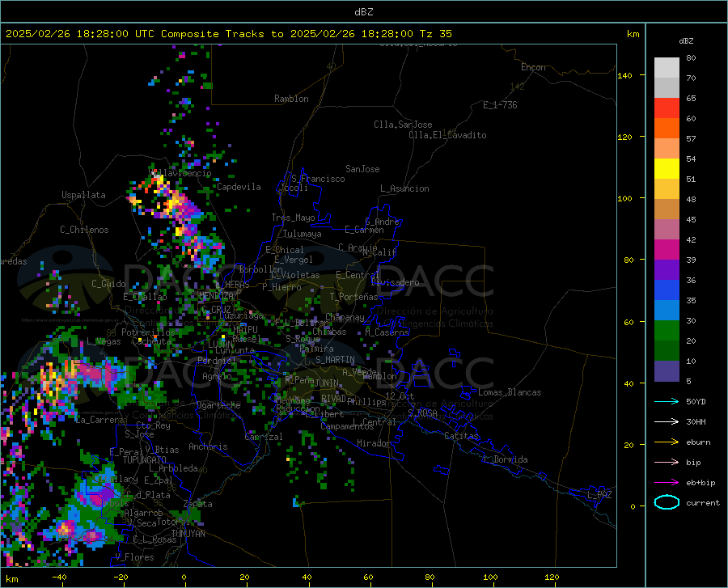The image size is (728, 588).
Task: Click the cyan 'current' ellipse legend icon
Action: tap(667, 502)
